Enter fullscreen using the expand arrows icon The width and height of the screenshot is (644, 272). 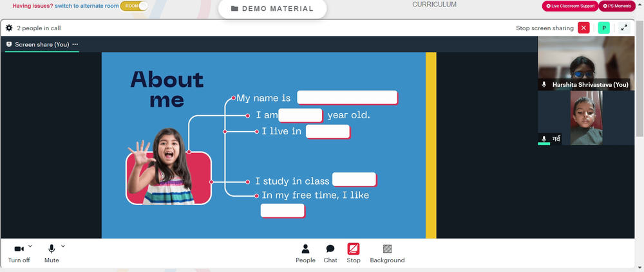tap(624, 28)
